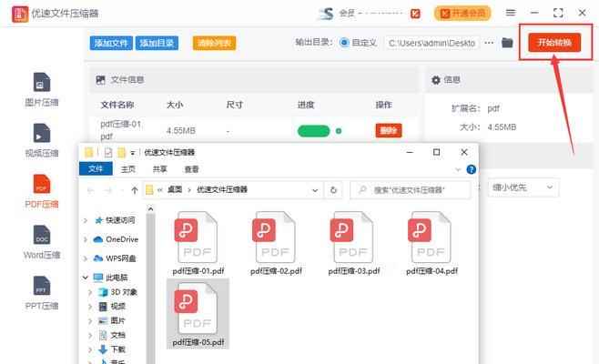Collapse 此电脑 in navigation tree
The height and width of the screenshot is (364, 599).
click(x=86, y=278)
